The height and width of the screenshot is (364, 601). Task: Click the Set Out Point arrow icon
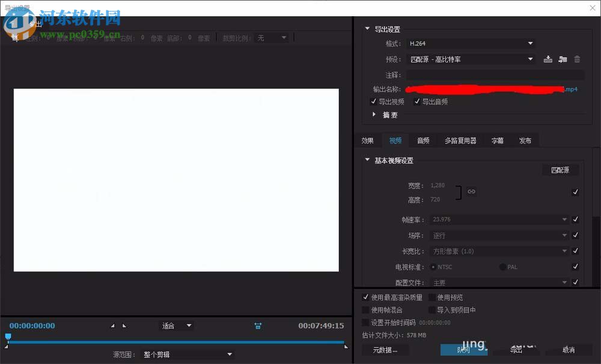click(x=124, y=325)
